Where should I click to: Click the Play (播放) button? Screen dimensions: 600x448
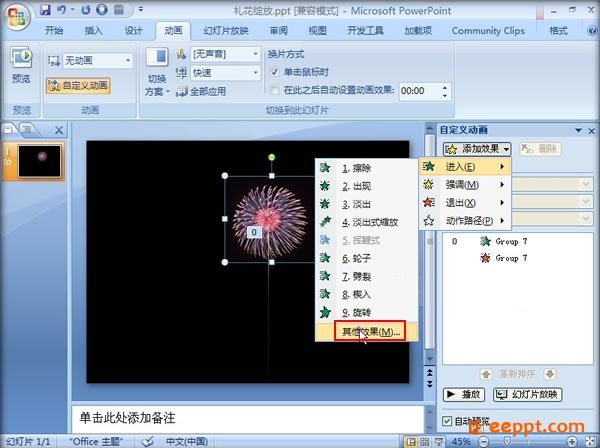(464, 395)
